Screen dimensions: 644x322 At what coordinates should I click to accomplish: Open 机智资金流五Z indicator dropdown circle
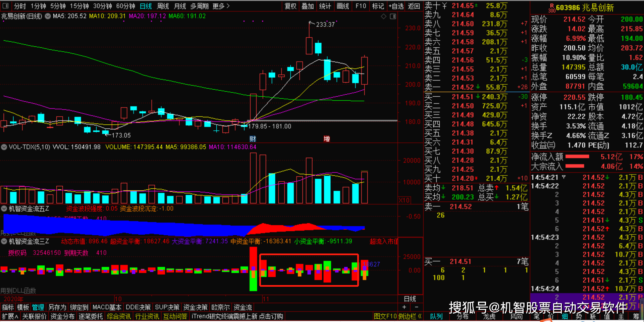(x=4, y=209)
